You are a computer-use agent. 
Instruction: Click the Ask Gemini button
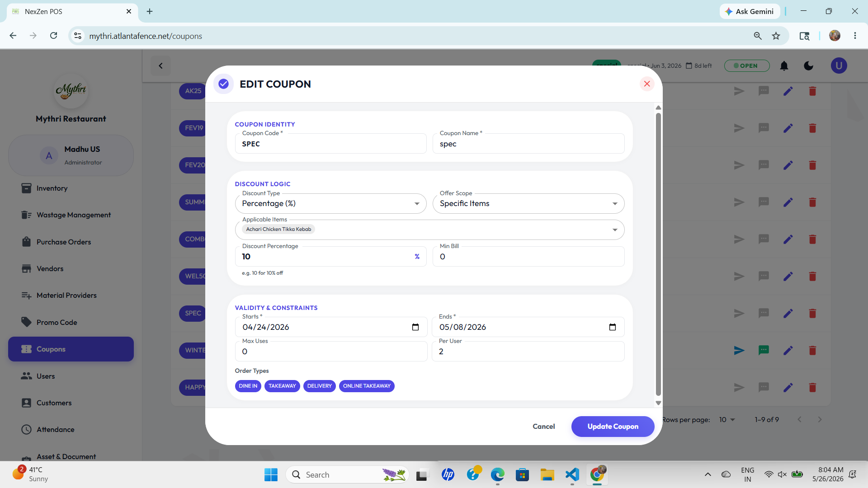[x=750, y=11]
